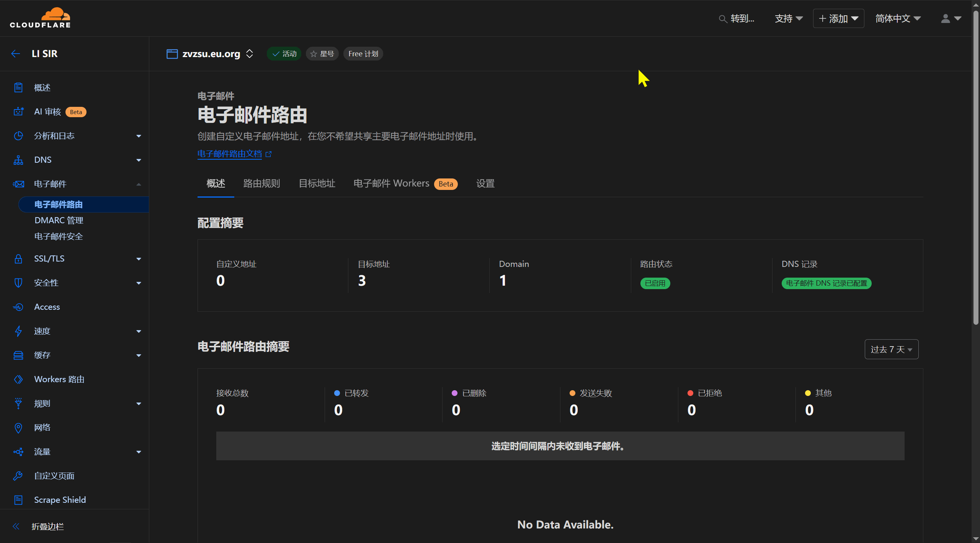980x543 pixels.
Task: Click the 添加 button in header
Action: (838, 18)
